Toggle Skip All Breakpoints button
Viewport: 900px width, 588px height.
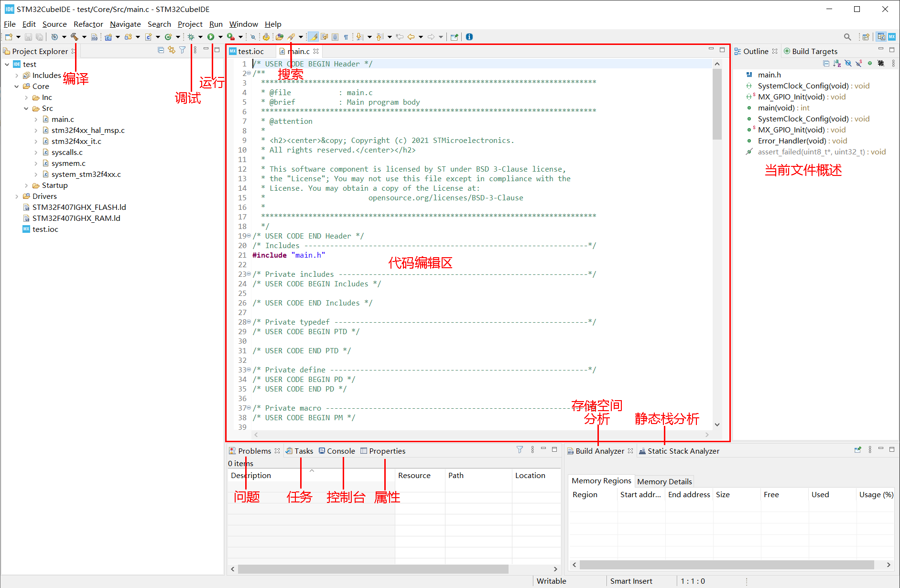(x=253, y=37)
